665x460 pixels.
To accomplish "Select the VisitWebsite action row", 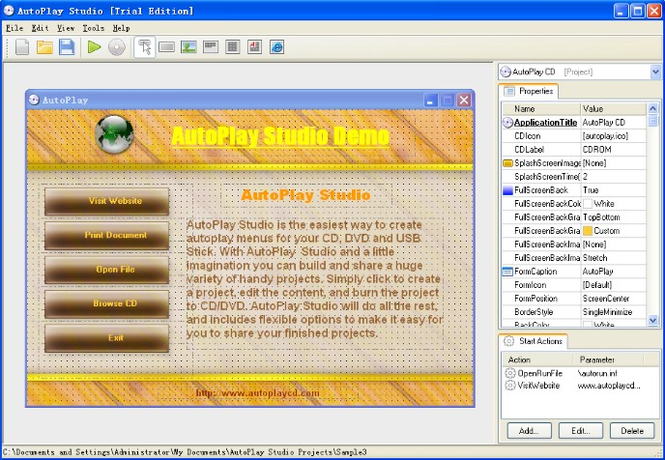I will tap(573, 385).
